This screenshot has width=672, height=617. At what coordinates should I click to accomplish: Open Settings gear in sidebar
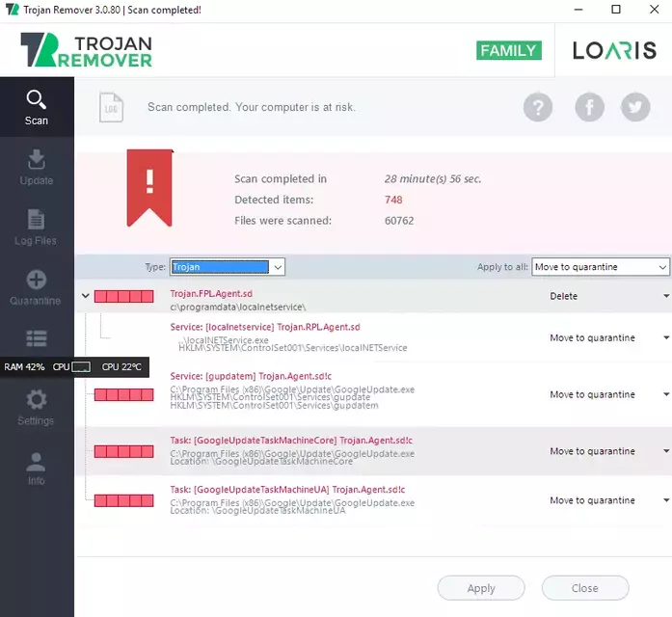[x=37, y=407]
